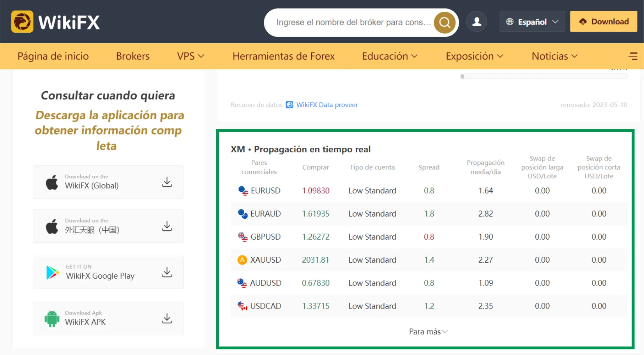The width and height of the screenshot is (644, 355).
Task: Click the AUDUSD buy price 0.67830
Action: click(316, 283)
